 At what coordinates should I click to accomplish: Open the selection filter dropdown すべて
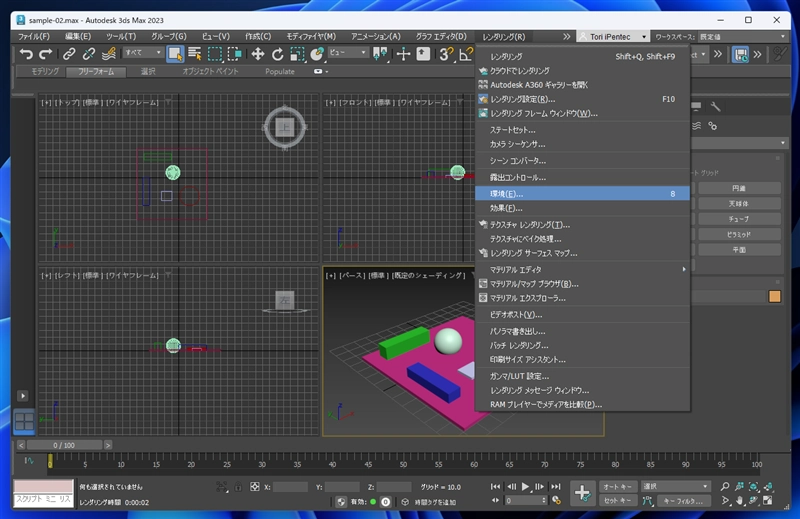(143, 53)
